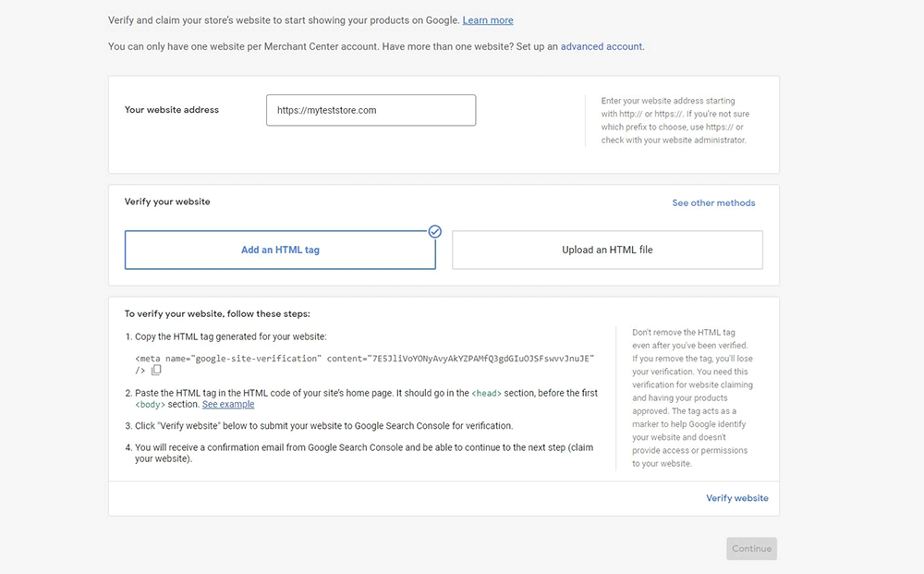924x574 pixels.
Task: Open the Learn more link
Action: click(488, 20)
